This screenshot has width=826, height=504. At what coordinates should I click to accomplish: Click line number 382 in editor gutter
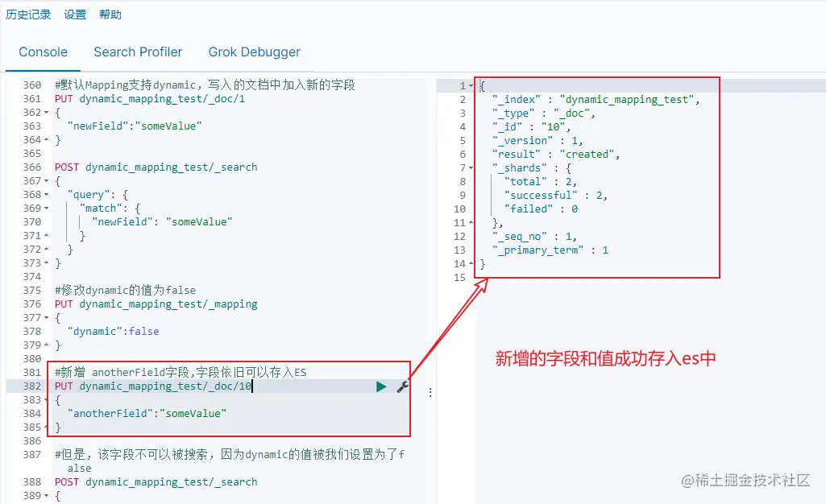click(31, 386)
